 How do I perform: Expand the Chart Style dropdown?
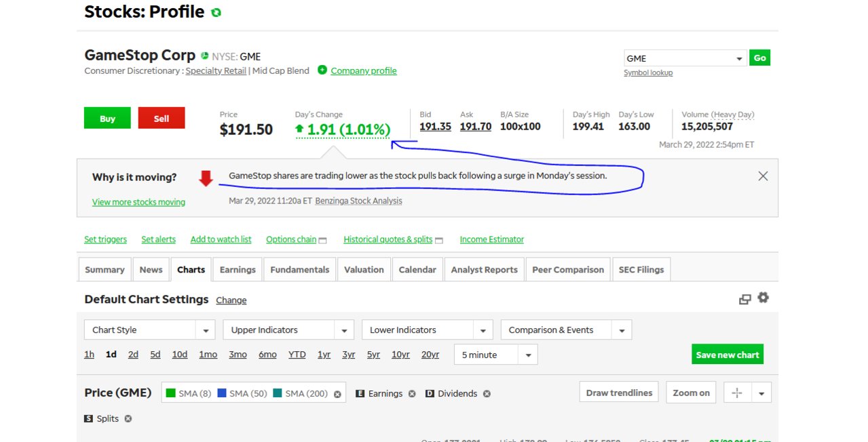pyautogui.click(x=149, y=330)
